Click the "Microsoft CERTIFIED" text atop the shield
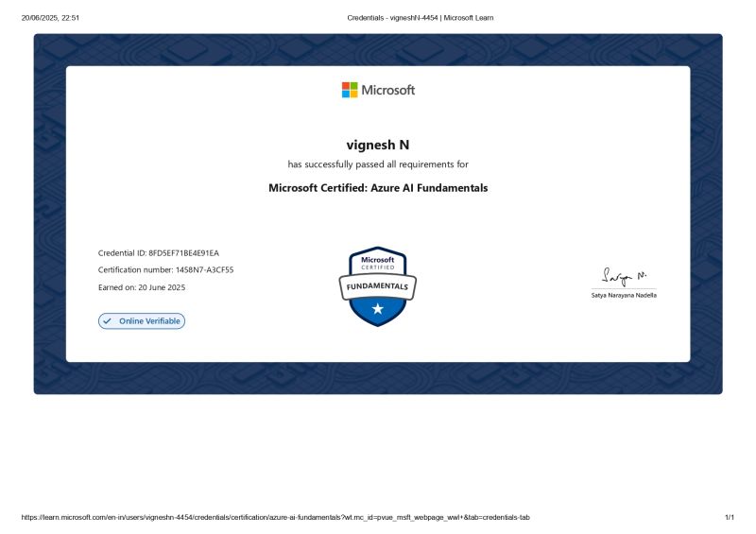 [x=377, y=263]
